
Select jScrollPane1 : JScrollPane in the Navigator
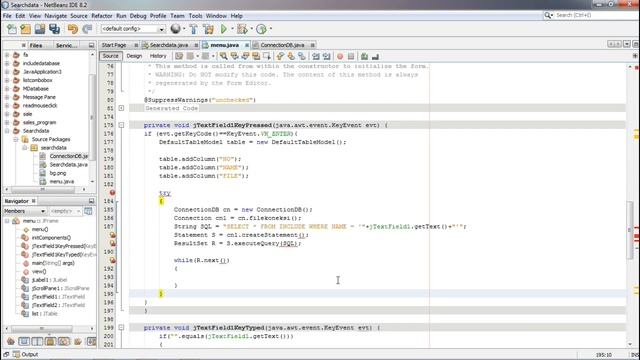click(60, 288)
